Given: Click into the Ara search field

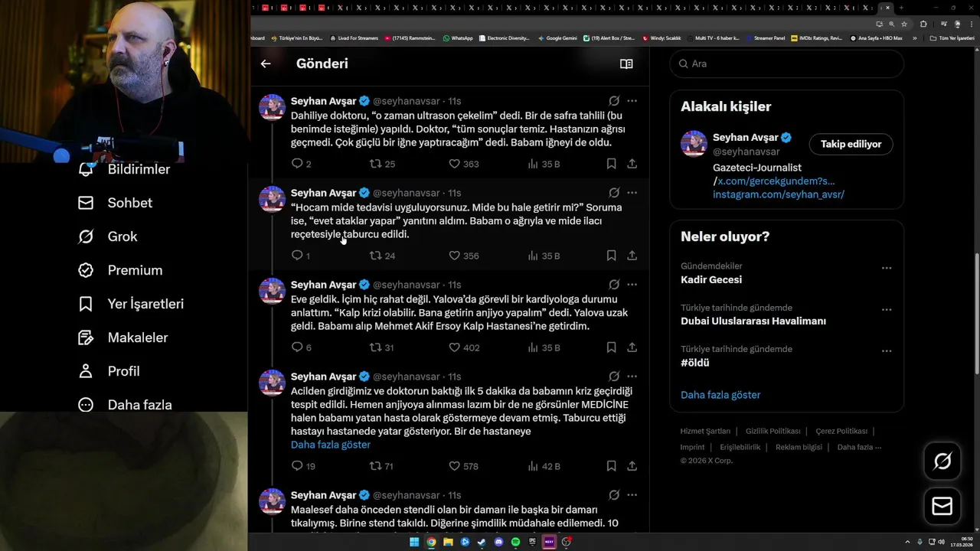Looking at the screenshot, I should pos(787,64).
